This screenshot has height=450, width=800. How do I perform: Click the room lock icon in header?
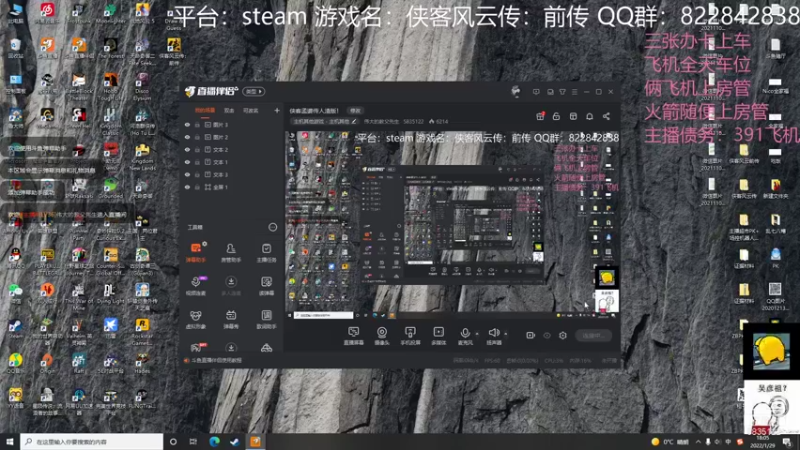pos(556,116)
